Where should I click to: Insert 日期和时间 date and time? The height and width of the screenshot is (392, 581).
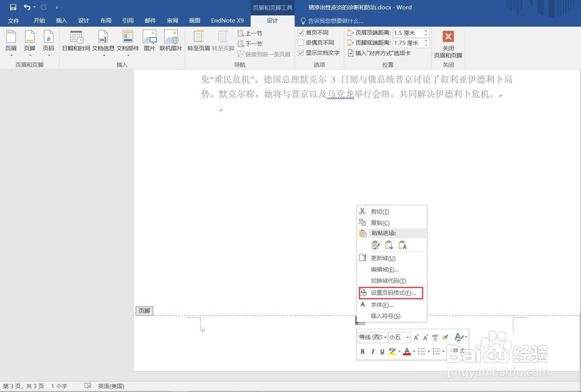pyautogui.click(x=76, y=41)
